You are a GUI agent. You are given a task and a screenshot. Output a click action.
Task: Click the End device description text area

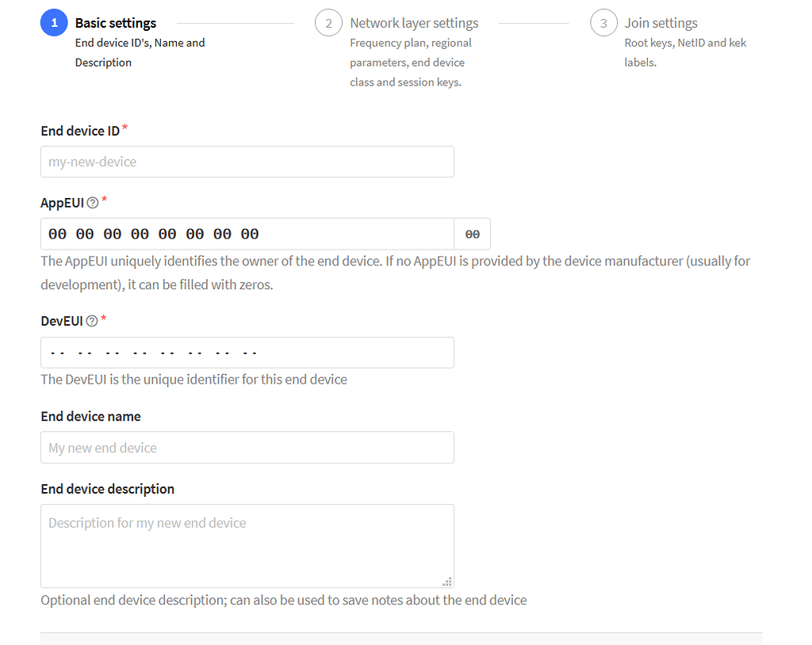(x=247, y=543)
